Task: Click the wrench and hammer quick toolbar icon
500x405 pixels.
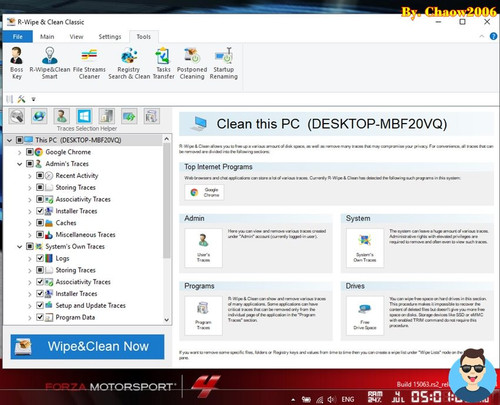Action: (x=21, y=99)
